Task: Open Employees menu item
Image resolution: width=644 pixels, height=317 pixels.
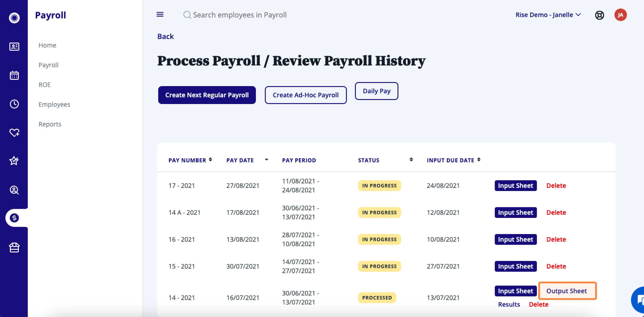Action: point(54,104)
